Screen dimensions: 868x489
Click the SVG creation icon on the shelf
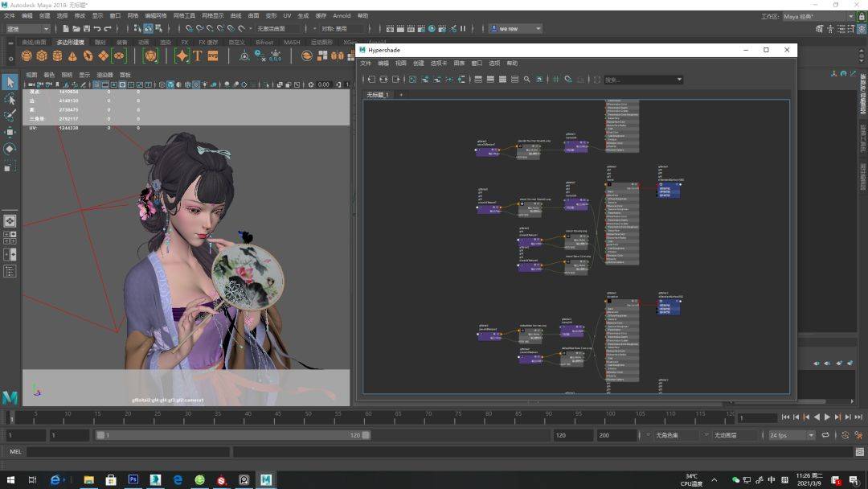point(212,56)
